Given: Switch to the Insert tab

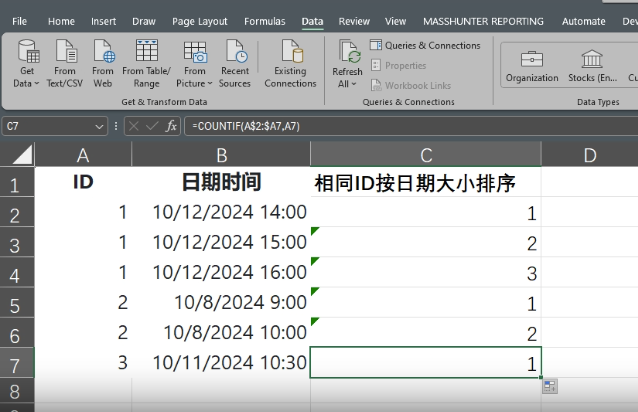Looking at the screenshot, I should [x=103, y=21].
